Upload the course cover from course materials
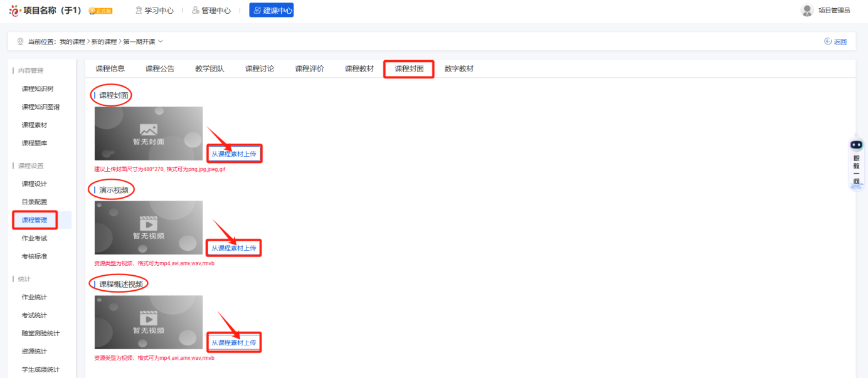This screenshot has height=378, width=868. tap(234, 154)
